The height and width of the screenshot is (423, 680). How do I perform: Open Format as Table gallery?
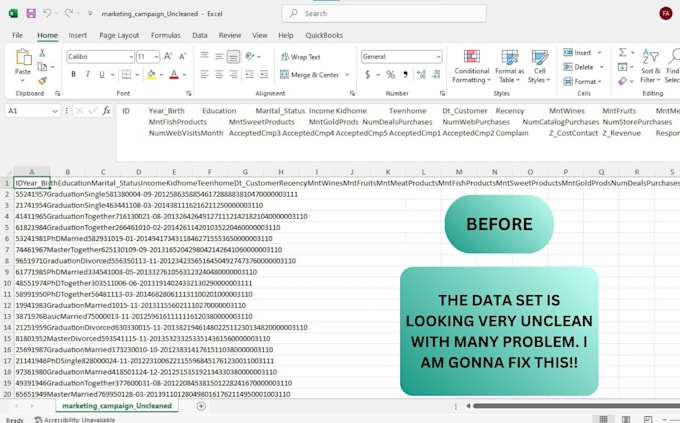pos(510,66)
